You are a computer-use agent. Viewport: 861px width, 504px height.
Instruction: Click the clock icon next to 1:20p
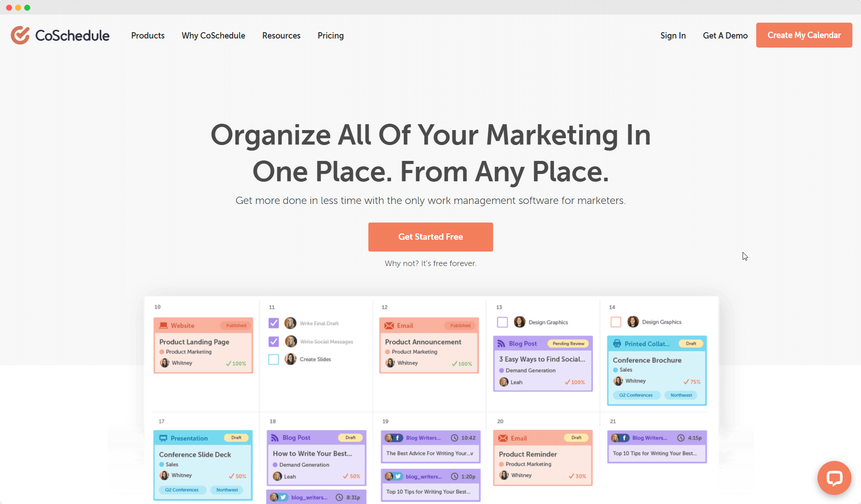coord(455,476)
